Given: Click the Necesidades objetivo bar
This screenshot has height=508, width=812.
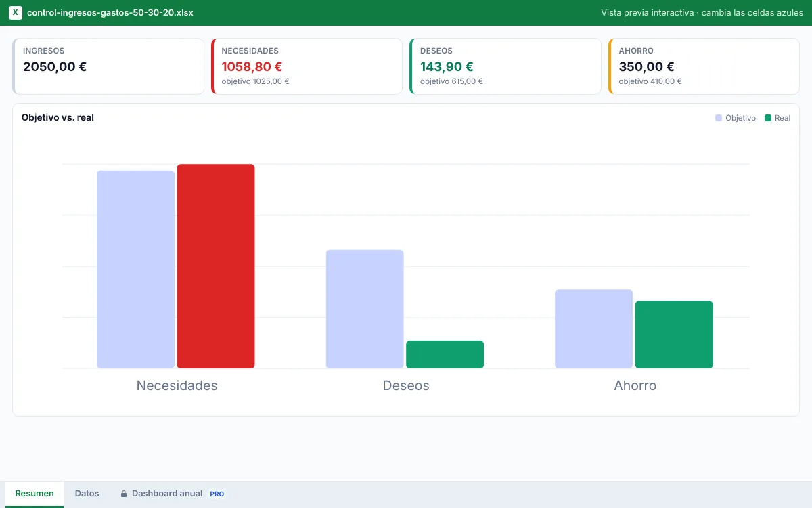Looking at the screenshot, I should point(135,270).
